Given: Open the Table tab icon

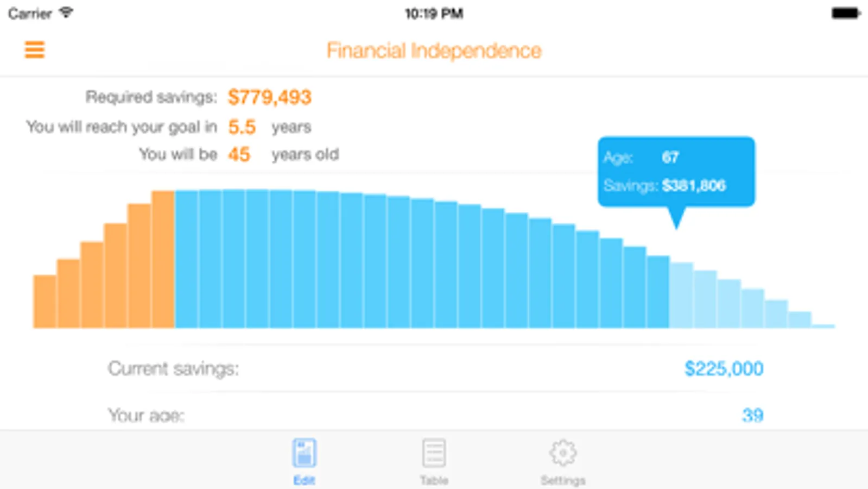Looking at the screenshot, I should [x=434, y=453].
